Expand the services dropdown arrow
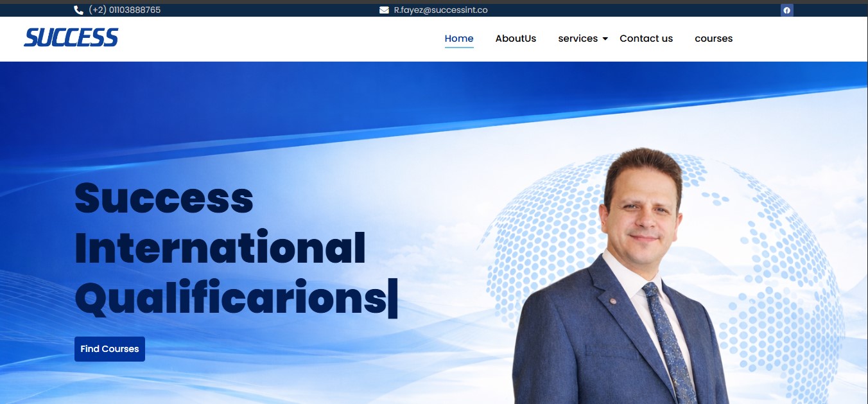Viewport: 868px width, 404px height. [x=605, y=39]
